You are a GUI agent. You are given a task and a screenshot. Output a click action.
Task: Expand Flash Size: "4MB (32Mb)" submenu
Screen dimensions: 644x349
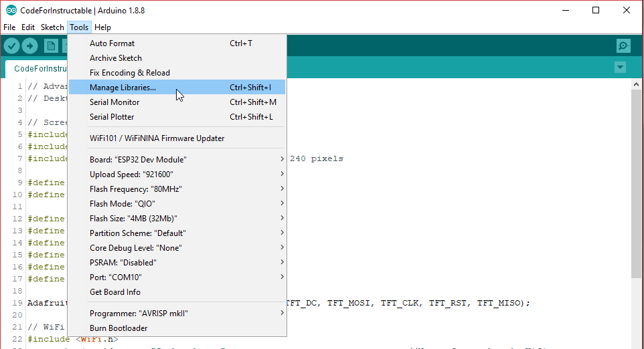click(177, 219)
